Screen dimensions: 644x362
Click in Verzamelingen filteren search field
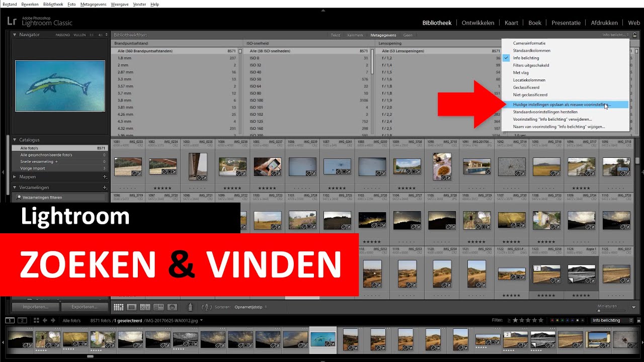(60, 198)
